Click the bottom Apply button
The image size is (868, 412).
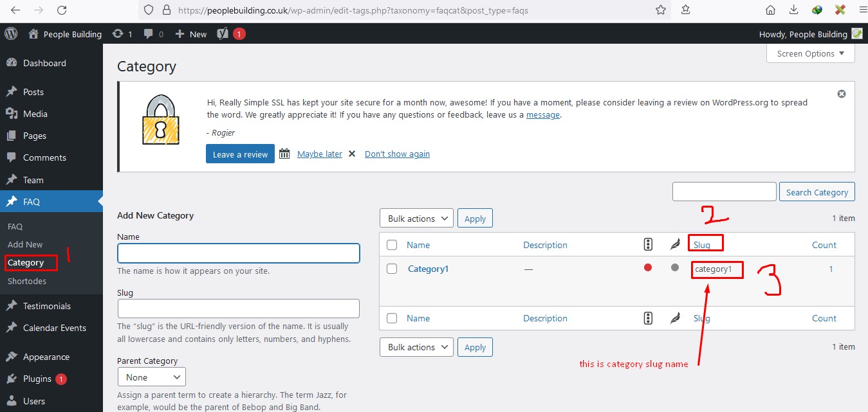point(476,347)
